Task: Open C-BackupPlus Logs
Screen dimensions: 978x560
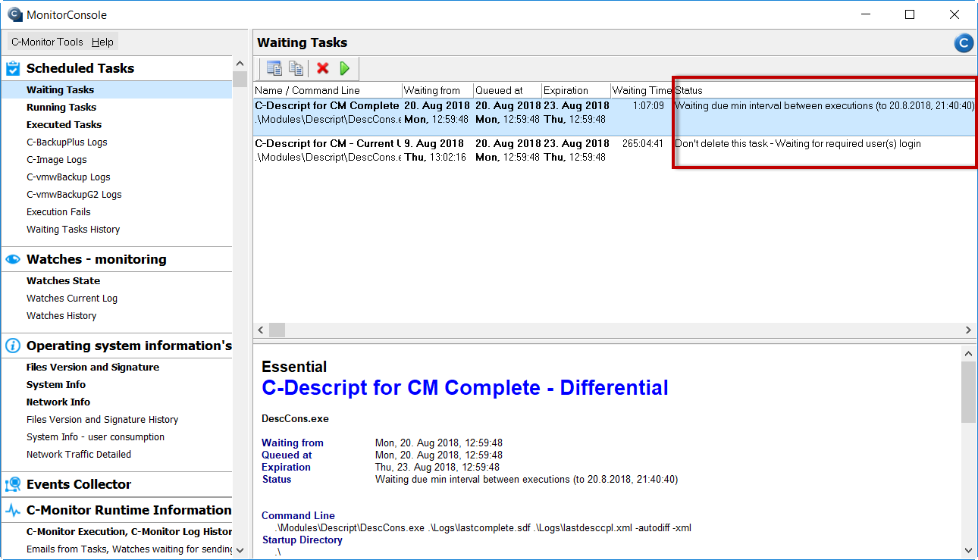Action: coord(67,142)
